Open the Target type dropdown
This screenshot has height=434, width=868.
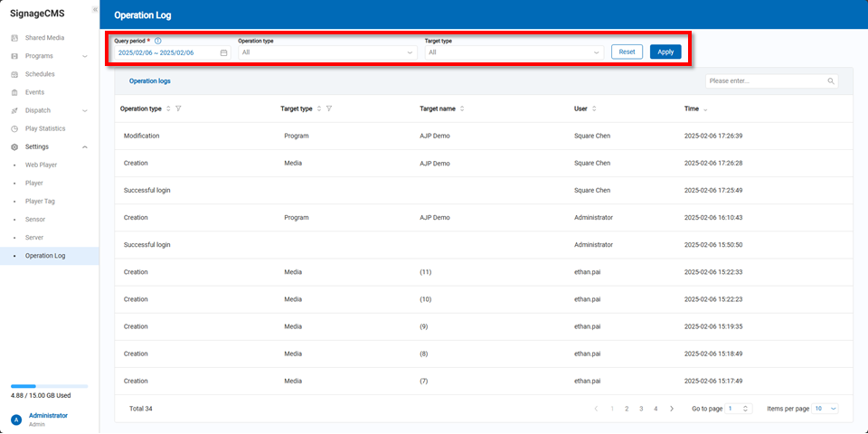pos(513,52)
